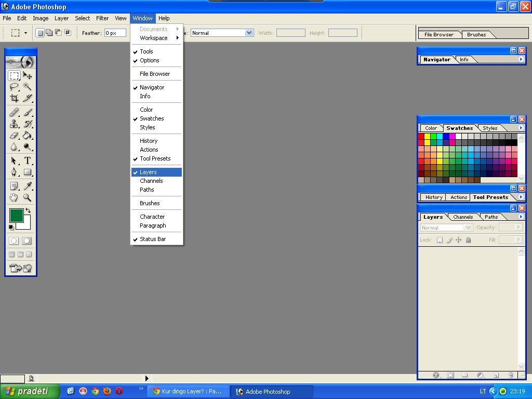The width and height of the screenshot is (532, 399).
Task: Click the File Browser palette well button
Action: click(x=438, y=35)
